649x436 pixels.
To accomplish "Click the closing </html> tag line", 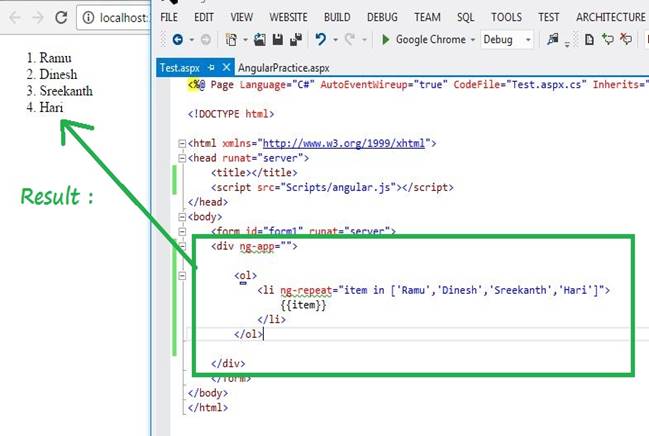I will point(208,407).
